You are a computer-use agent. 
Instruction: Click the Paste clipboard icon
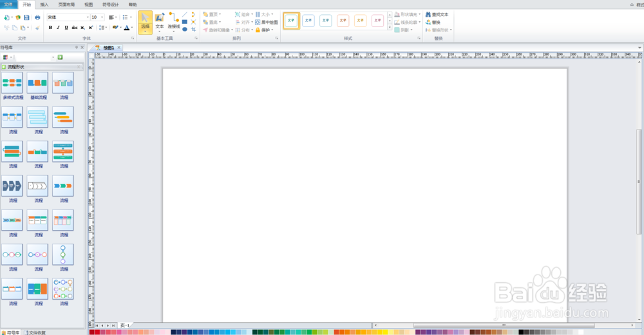coord(23,28)
